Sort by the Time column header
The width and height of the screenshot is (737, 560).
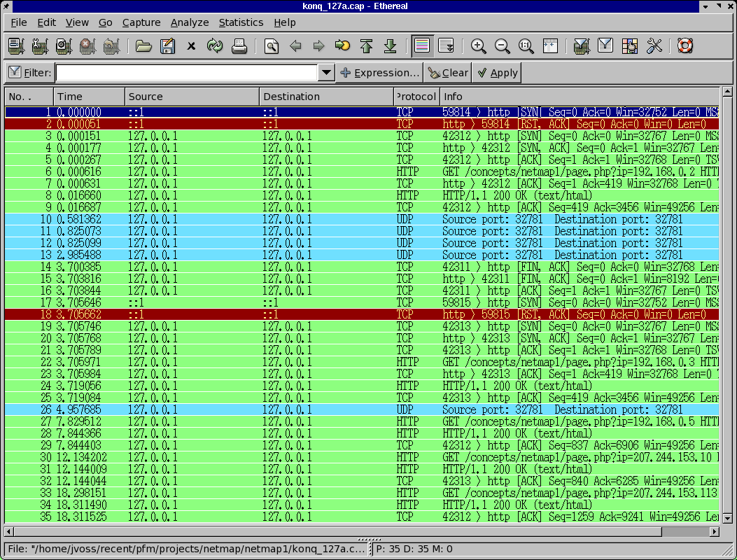click(x=90, y=97)
